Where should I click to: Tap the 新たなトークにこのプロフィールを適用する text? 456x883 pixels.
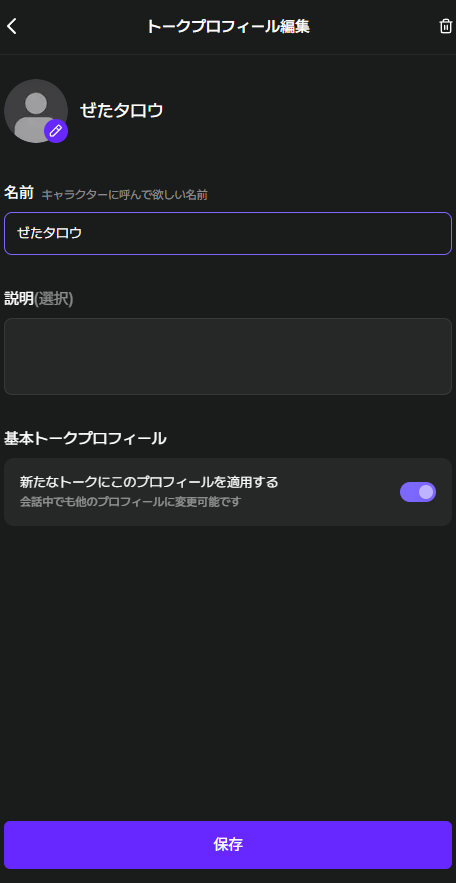click(149, 483)
